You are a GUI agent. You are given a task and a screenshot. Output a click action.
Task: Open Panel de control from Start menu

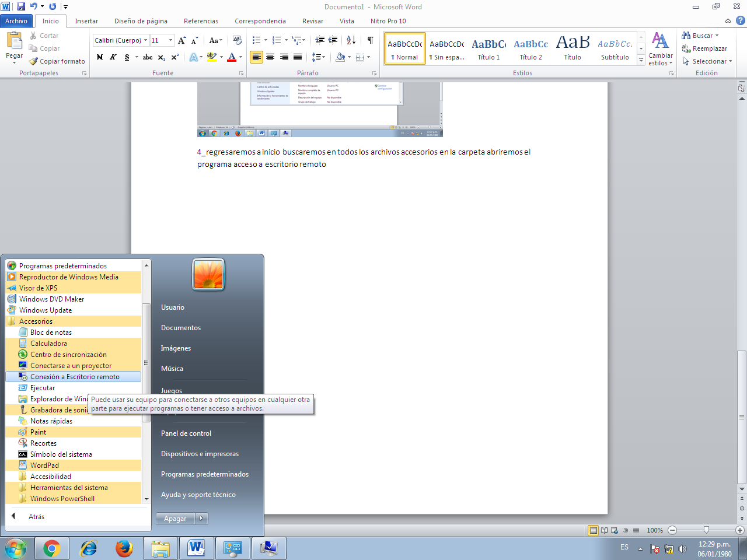[186, 433]
